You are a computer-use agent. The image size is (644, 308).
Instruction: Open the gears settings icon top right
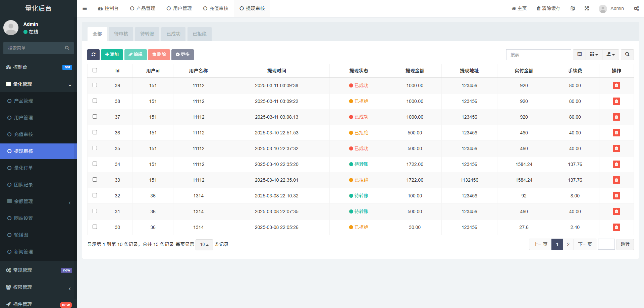636,8
